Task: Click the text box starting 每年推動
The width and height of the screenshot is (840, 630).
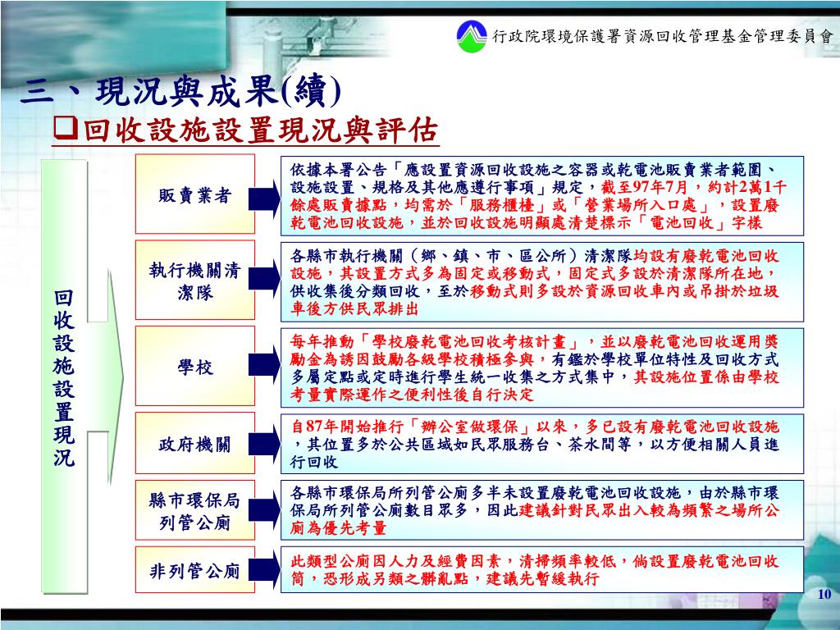Action: (542, 367)
